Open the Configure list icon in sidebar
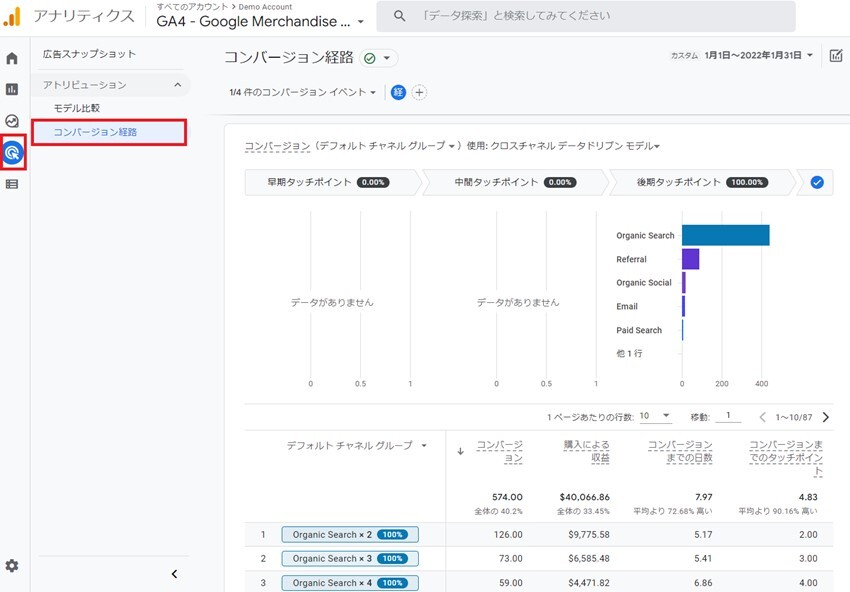The image size is (850, 592). point(12,184)
